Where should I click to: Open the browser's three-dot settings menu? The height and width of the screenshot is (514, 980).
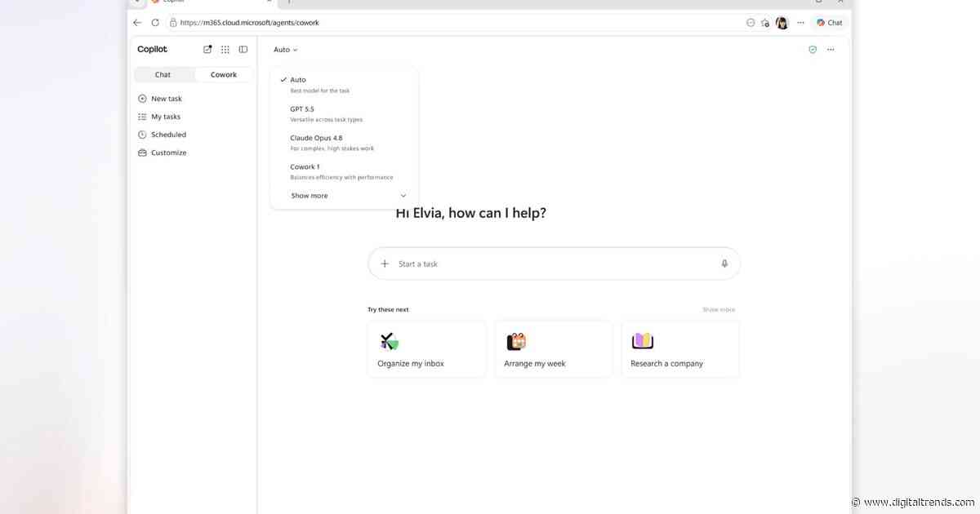tap(800, 23)
